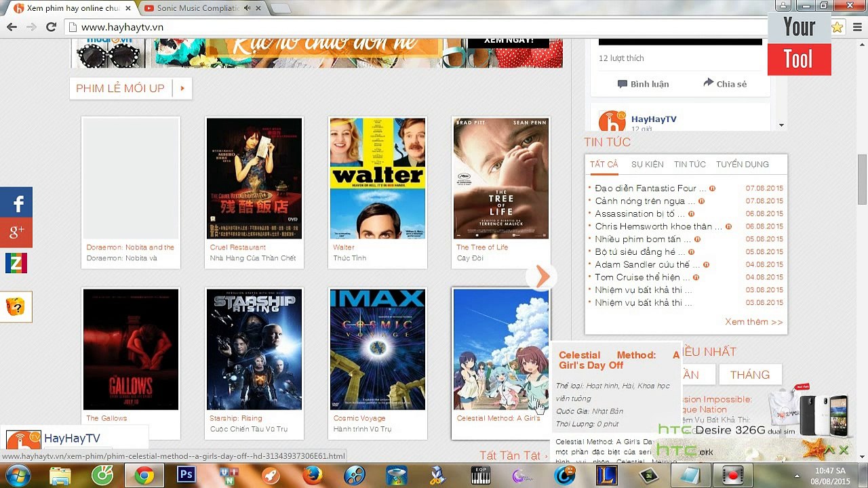Select the TẤT CẢ news tab
The width and height of the screenshot is (868, 488).
604,165
